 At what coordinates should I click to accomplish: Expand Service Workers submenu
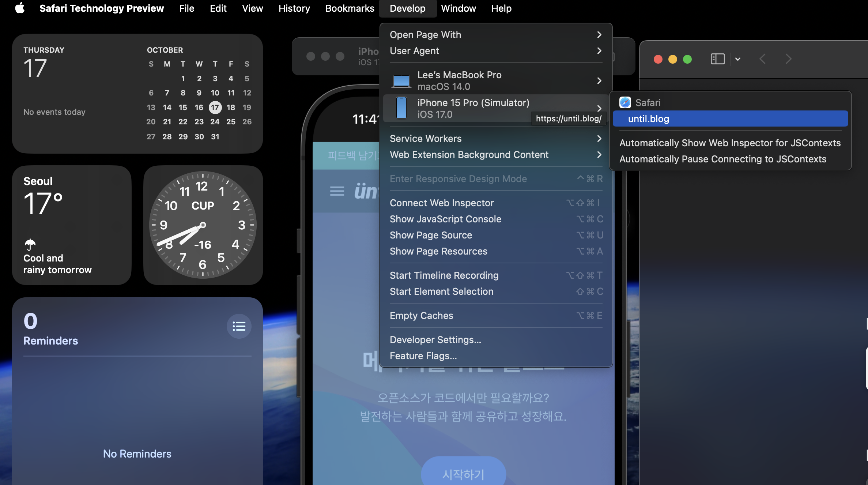[496, 139]
